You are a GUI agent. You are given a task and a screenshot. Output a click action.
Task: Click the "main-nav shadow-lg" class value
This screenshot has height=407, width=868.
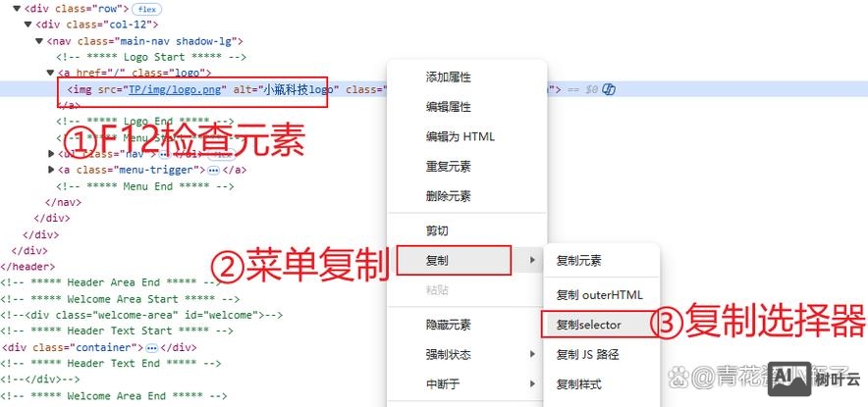click(x=177, y=41)
